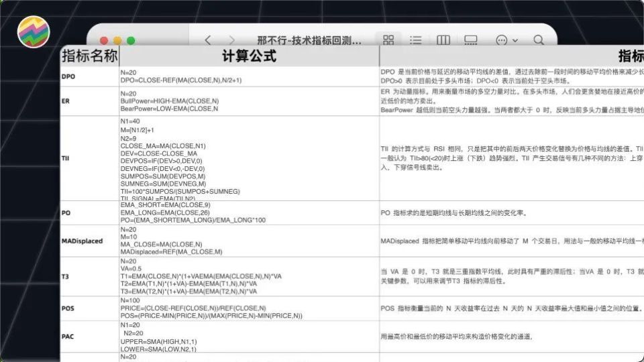The width and height of the screenshot is (644, 362).
Task: Click the MADisplaced=REF(MA_CLOSE,M) formula line
Action: 171,251
